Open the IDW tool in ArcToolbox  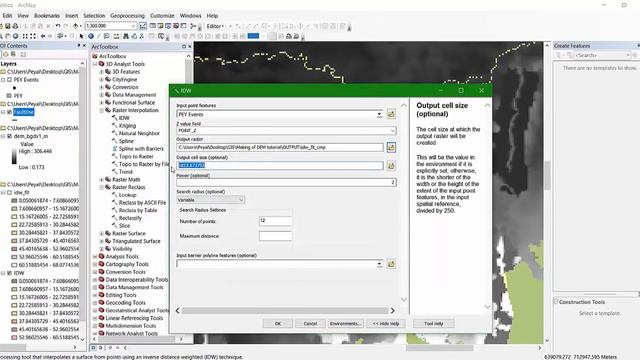click(x=124, y=118)
